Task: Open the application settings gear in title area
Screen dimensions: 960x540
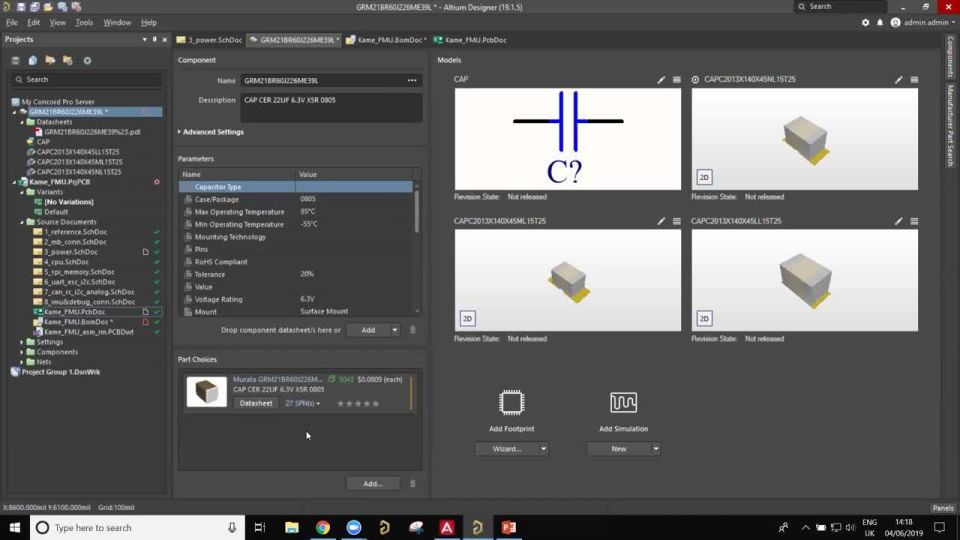Action: (865, 23)
